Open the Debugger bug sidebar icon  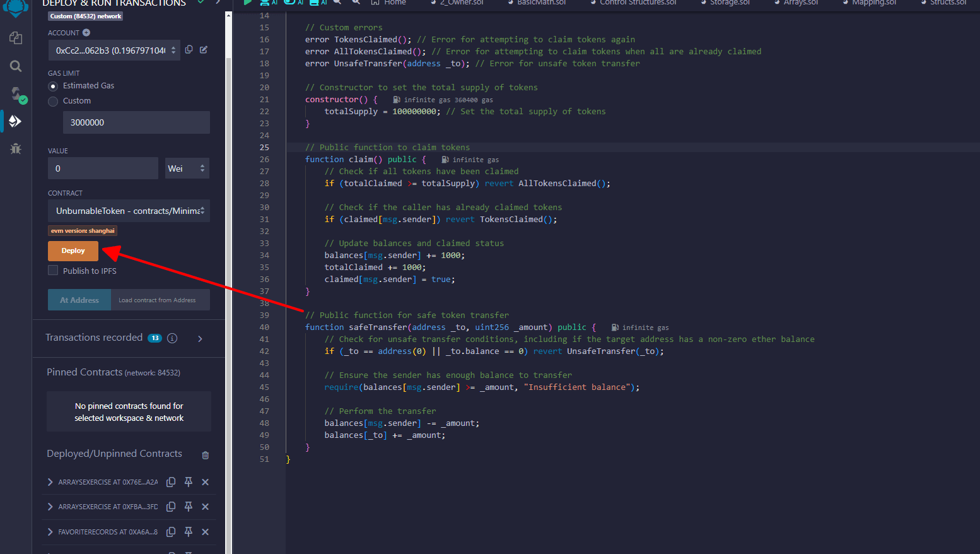16,148
